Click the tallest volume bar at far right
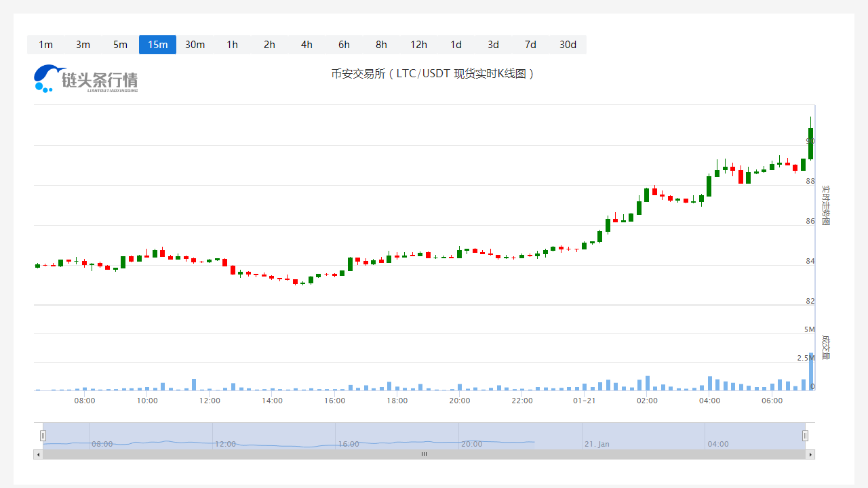Image resolution: width=868 pixels, height=488 pixels. (x=811, y=372)
